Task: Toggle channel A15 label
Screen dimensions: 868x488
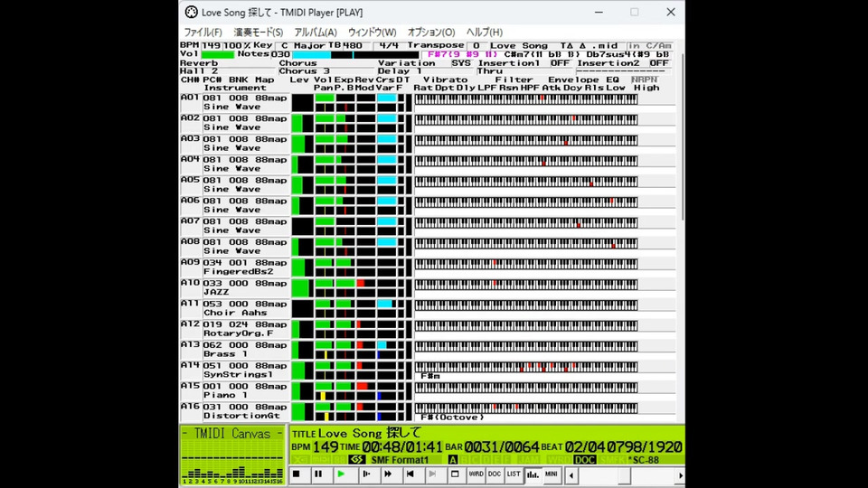Action: click(191, 386)
